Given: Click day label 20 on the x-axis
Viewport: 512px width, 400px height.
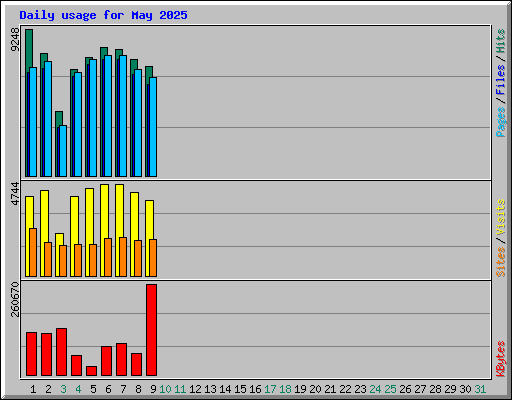Looking at the screenshot, I should click(315, 389).
